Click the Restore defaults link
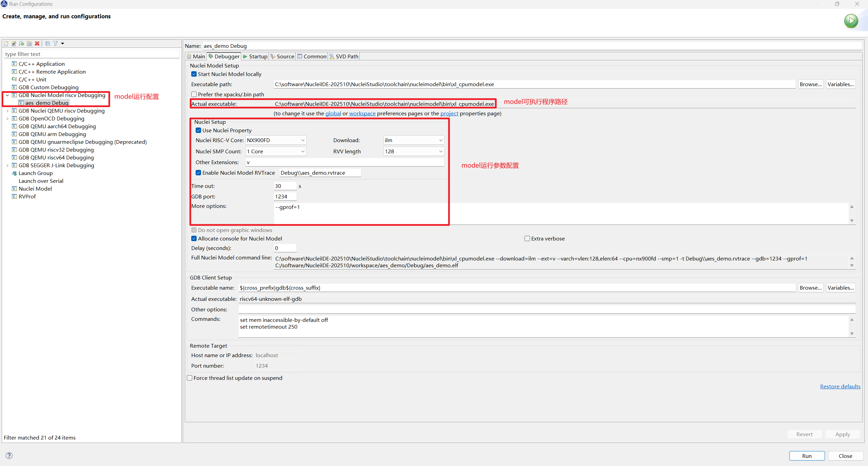Viewport: 868px width, 466px height. pyautogui.click(x=840, y=386)
